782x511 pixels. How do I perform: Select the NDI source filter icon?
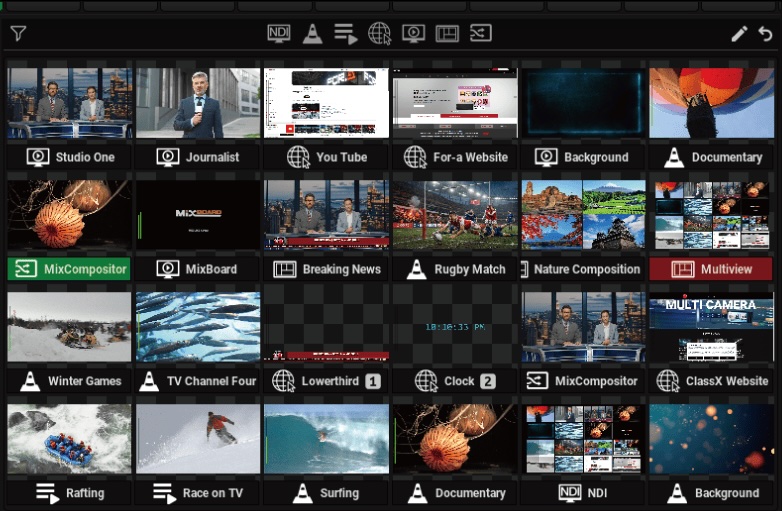coord(279,33)
